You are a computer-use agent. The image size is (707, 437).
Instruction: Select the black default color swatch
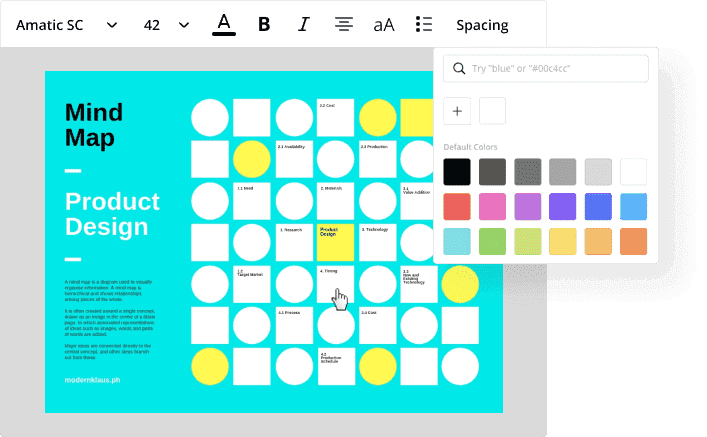point(457,171)
